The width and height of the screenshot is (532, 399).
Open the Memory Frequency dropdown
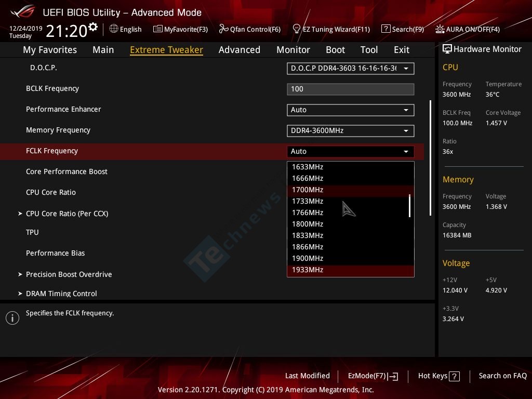(x=351, y=130)
